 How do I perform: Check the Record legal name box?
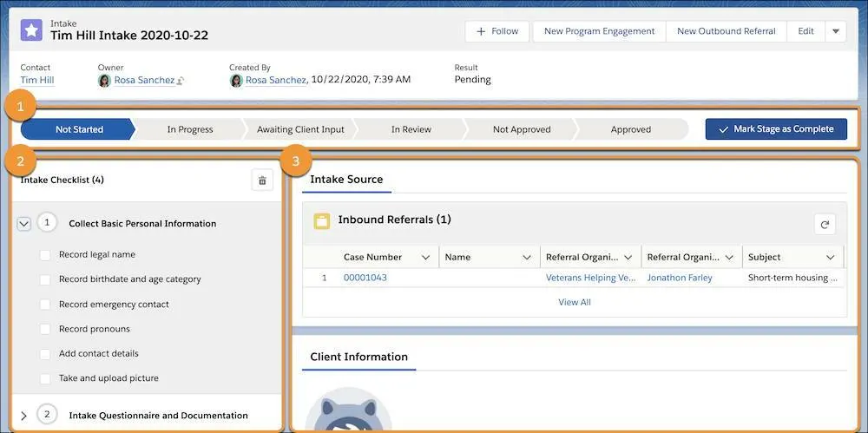pos(45,255)
